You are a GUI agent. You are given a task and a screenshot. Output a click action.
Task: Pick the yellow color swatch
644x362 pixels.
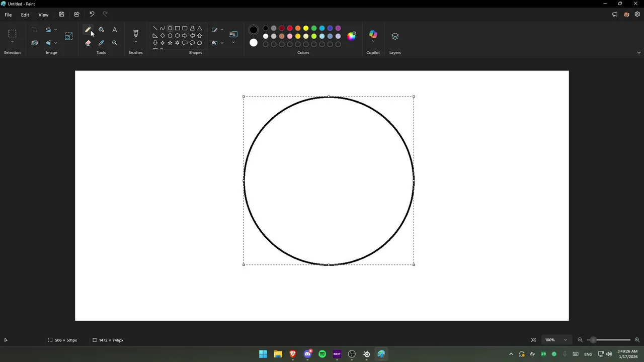click(x=306, y=28)
